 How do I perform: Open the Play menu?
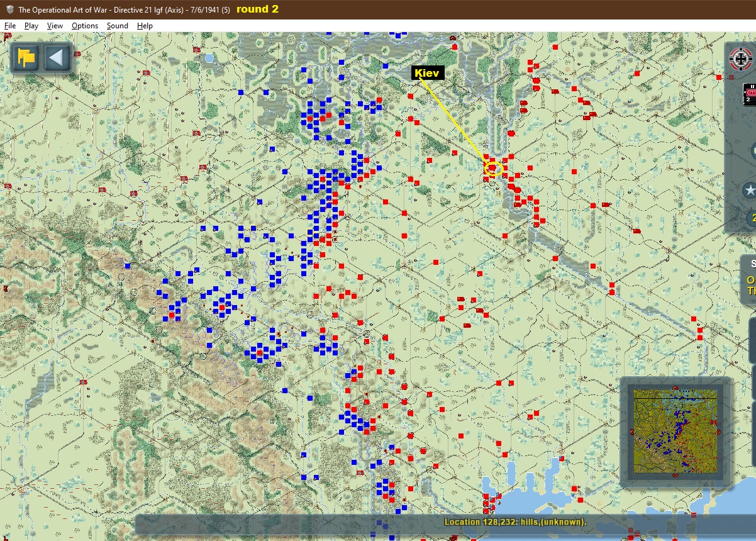click(31, 26)
